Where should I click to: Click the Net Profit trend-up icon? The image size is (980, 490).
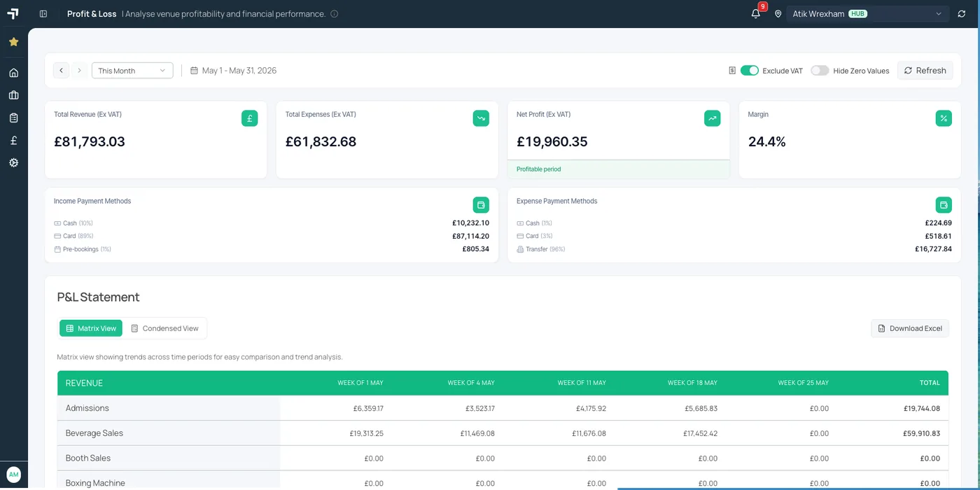(x=713, y=118)
